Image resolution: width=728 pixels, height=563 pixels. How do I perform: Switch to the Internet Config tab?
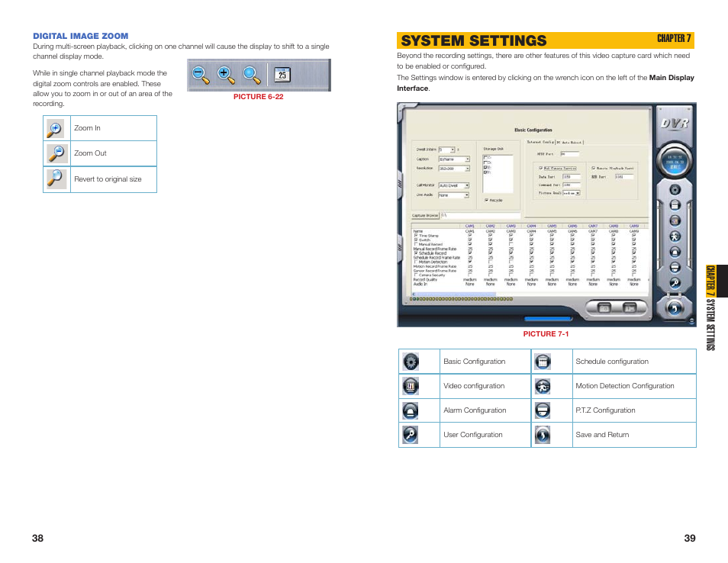(x=540, y=142)
